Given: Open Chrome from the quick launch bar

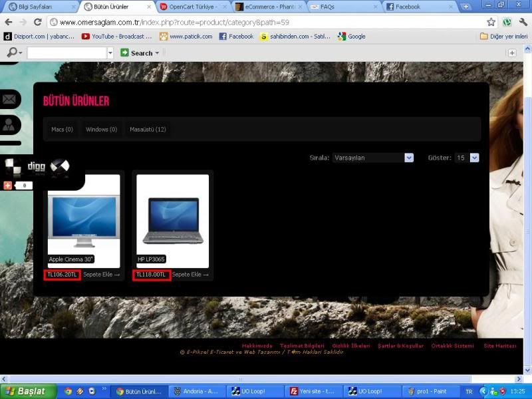Looking at the screenshot, I should coord(68,391).
